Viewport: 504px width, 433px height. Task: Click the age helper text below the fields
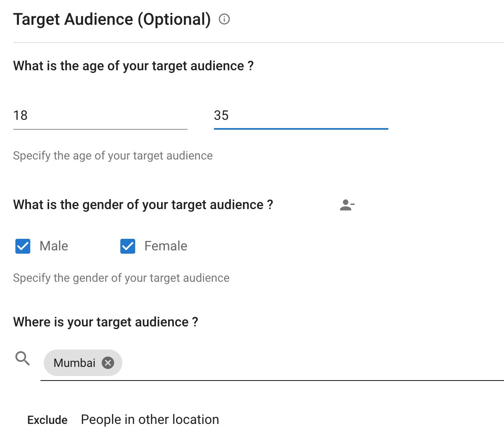113,156
